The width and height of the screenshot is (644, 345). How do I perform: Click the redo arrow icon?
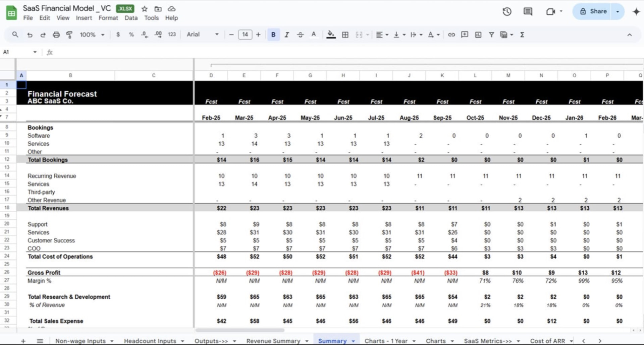coord(43,34)
